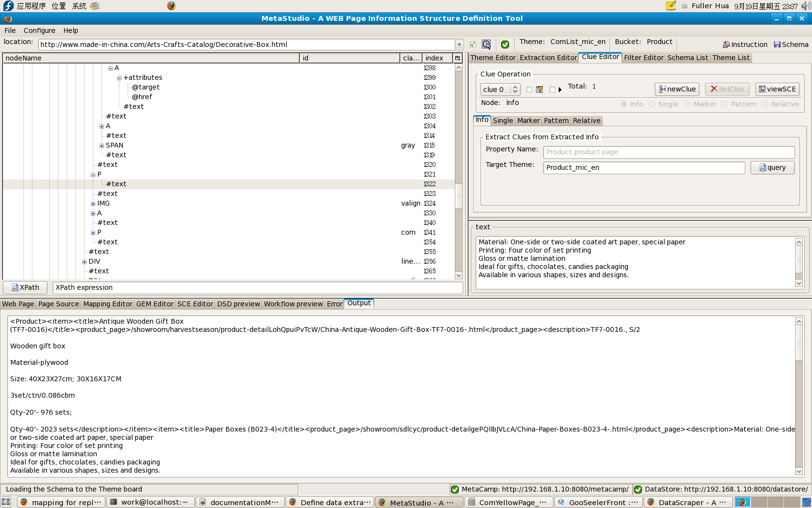Launch Firefox from top panel icon
812x508 pixels.
[172, 6]
